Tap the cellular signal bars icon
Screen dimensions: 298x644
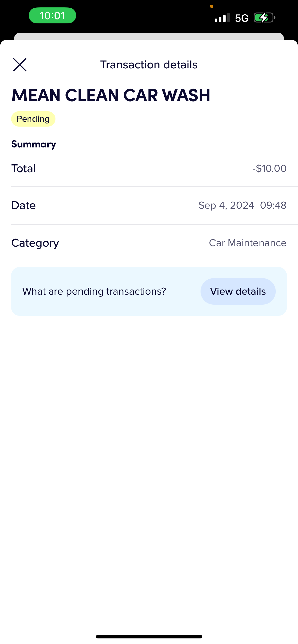point(222,18)
